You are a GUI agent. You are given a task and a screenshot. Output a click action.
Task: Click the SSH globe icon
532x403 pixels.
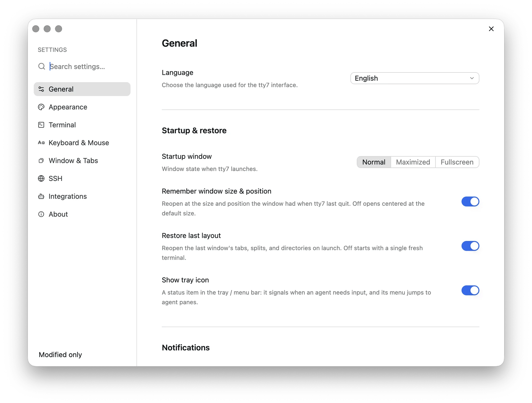[x=41, y=179]
